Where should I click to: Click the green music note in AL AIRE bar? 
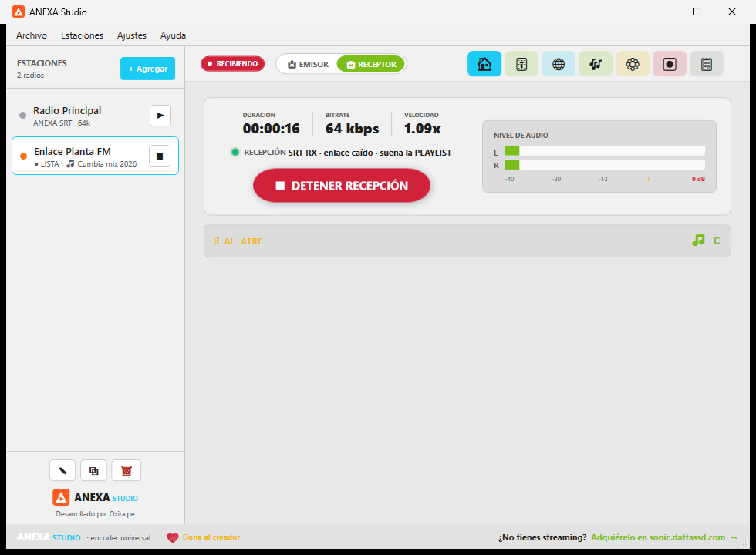(698, 240)
